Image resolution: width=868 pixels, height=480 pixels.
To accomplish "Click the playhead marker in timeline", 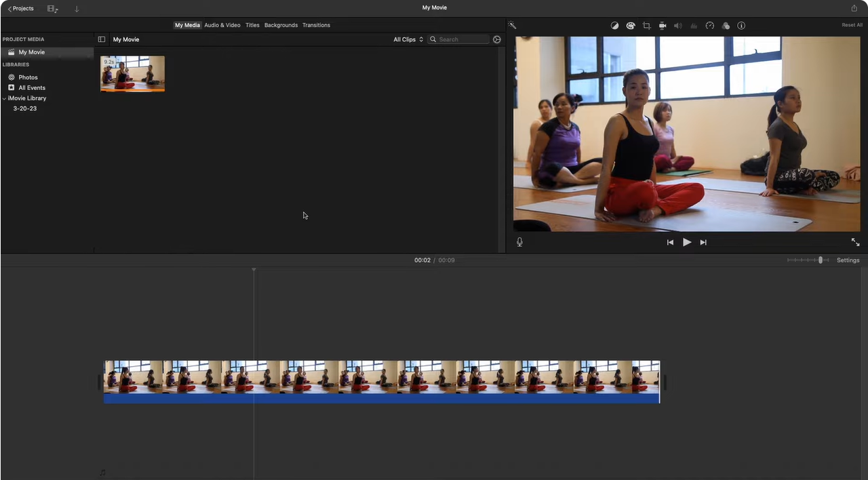I will pyautogui.click(x=254, y=270).
